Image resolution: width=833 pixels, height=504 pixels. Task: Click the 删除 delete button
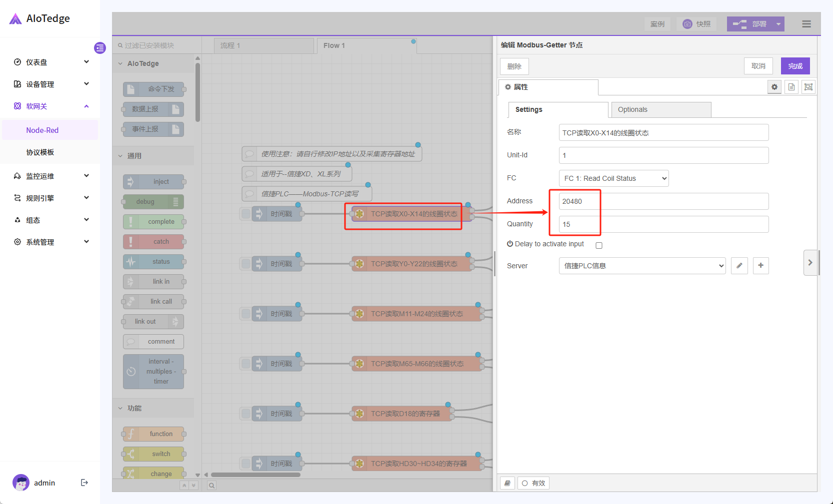(x=514, y=66)
